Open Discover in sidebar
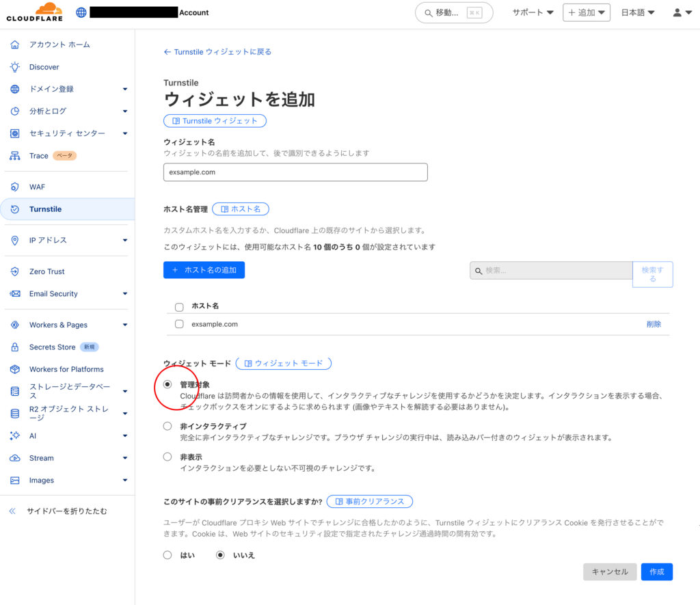The height and width of the screenshot is (605, 700). (x=44, y=67)
